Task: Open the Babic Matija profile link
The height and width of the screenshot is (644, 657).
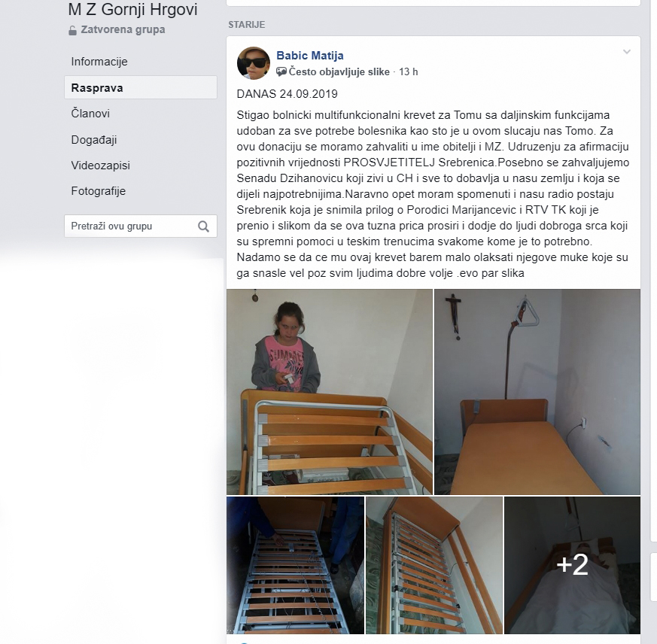Action: pyautogui.click(x=310, y=56)
